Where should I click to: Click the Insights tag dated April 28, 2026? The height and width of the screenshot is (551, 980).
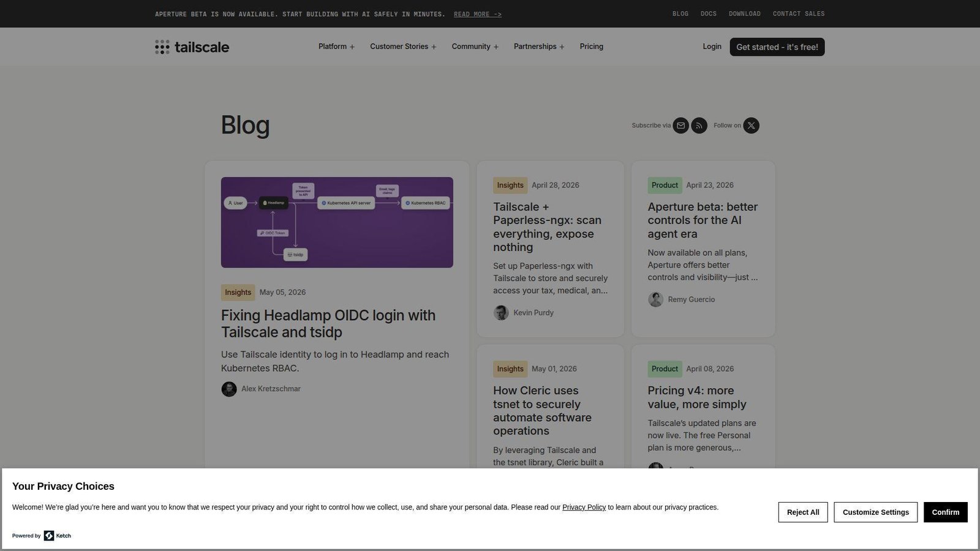pos(510,186)
